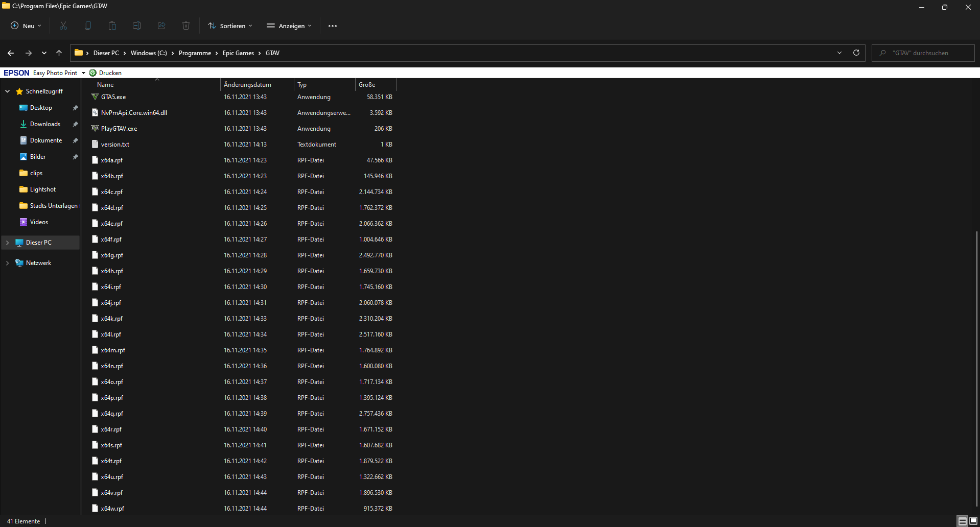Click the NvPmApi.Core.win64.dll file icon
The height and width of the screenshot is (527, 980).
click(95, 112)
